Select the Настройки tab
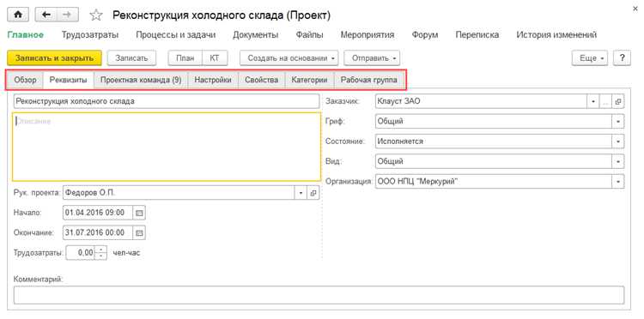This screenshot has width=644, height=319. (213, 80)
